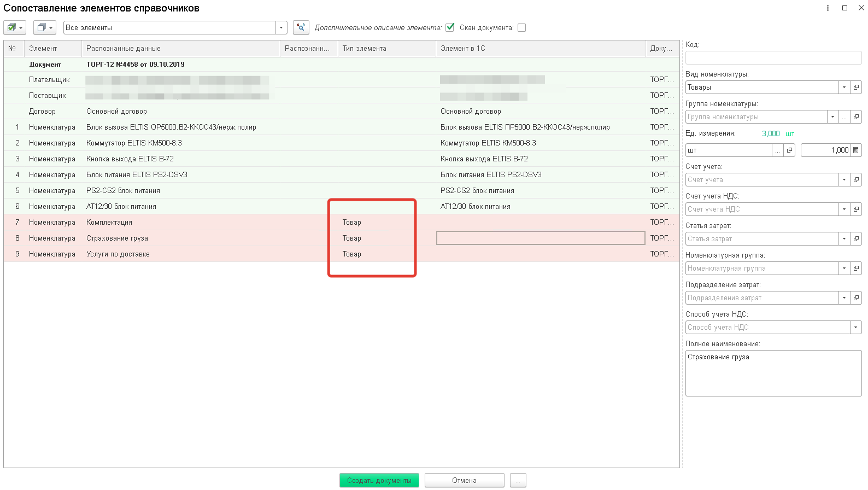Click the Группа номенклатуры input field

click(756, 117)
